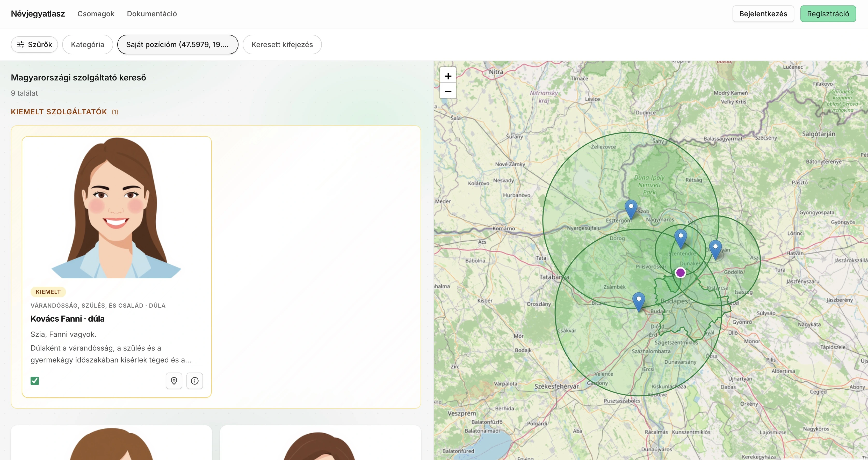Open the Szűrők filter panel
Viewport: 868px width, 460px height.
point(34,44)
